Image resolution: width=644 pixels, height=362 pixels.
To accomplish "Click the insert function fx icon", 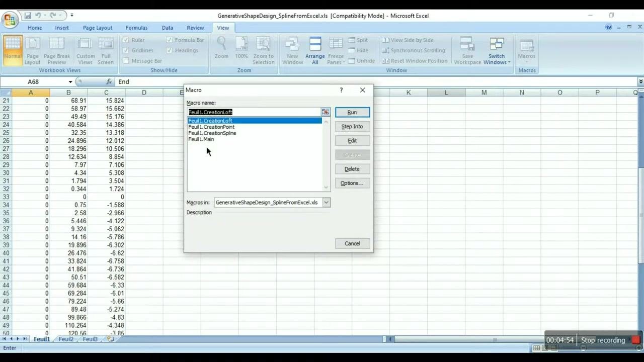I will 109,81.
